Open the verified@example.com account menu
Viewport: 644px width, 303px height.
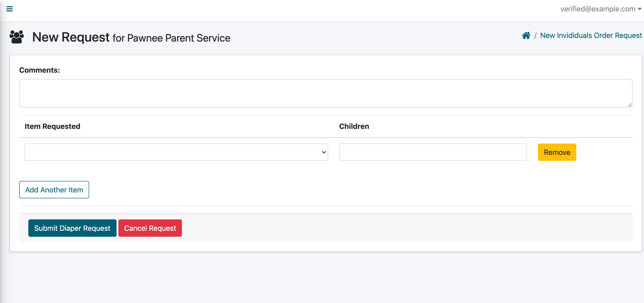(598, 9)
